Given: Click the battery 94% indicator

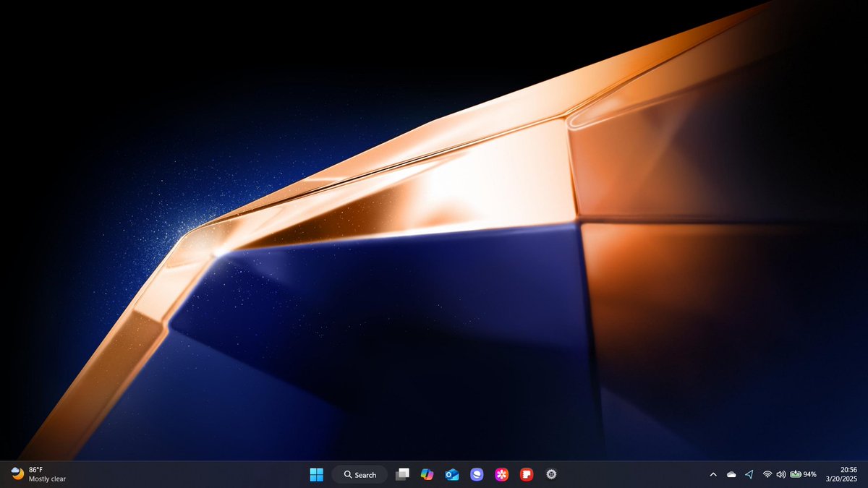Looking at the screenshot, I should 803,474.
